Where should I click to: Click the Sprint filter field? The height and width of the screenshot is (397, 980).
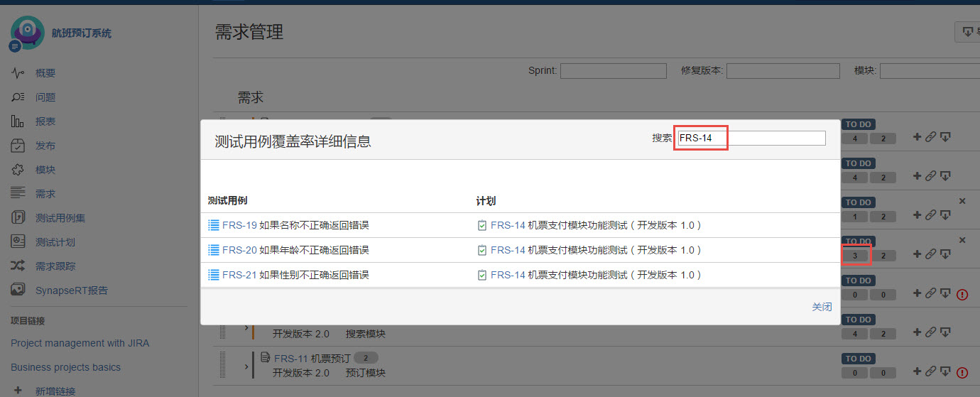point(614,71)
